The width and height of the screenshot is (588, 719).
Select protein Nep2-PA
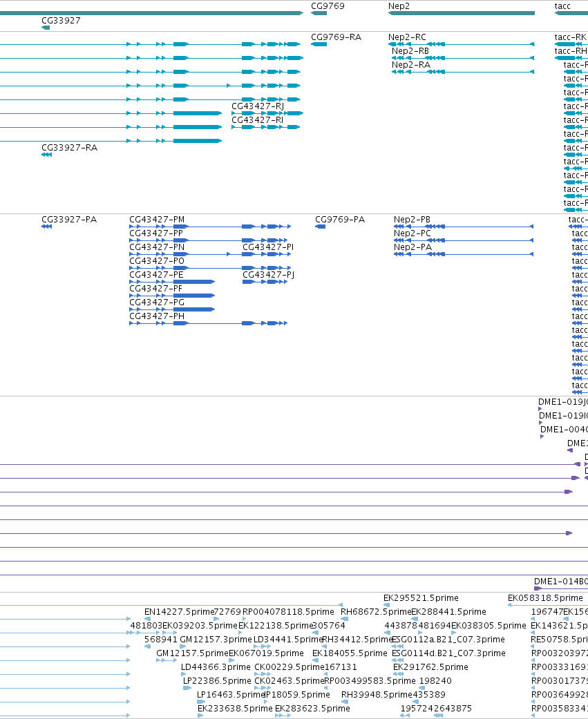pos(412,247)
